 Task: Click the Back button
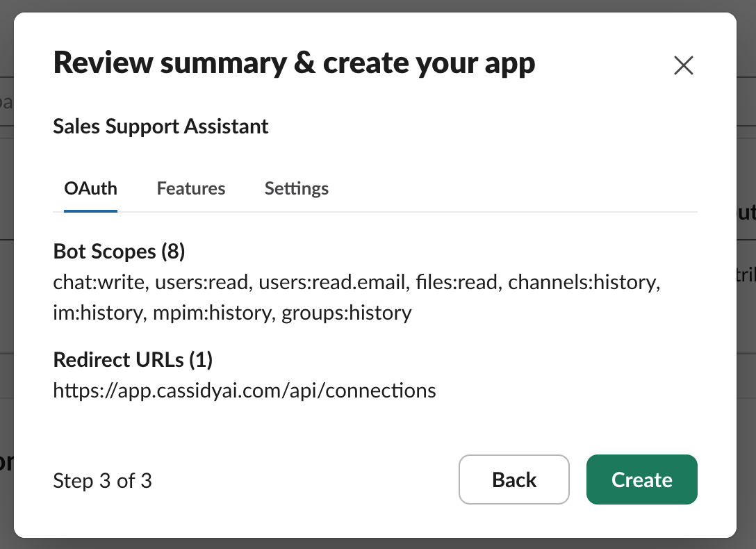(514, 480)
